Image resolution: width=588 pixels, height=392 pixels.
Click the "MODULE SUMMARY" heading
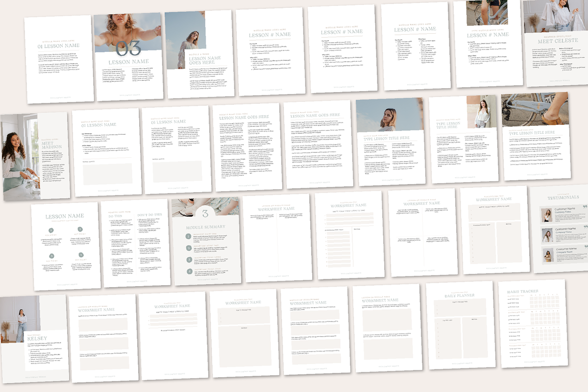tap(206, 227)
